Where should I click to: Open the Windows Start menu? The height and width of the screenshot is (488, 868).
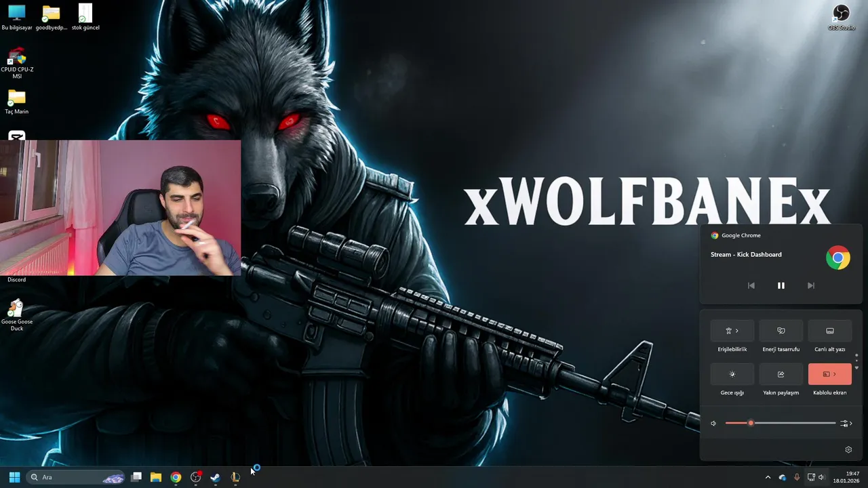14,477
